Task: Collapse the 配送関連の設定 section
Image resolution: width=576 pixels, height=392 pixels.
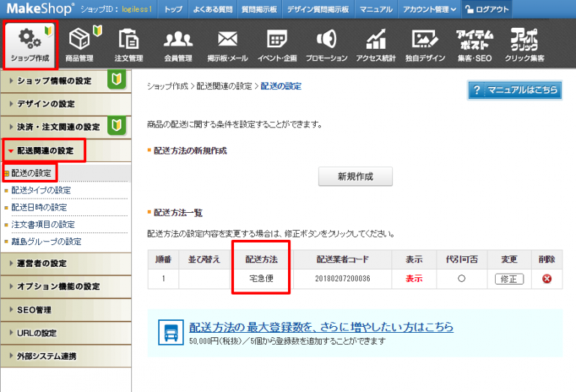Action: click(45, 151)
